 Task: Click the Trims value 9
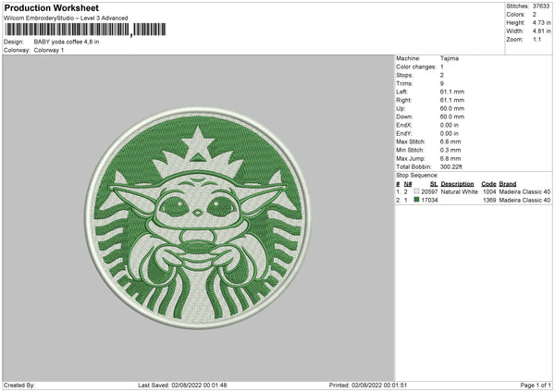tap(442, 83)
